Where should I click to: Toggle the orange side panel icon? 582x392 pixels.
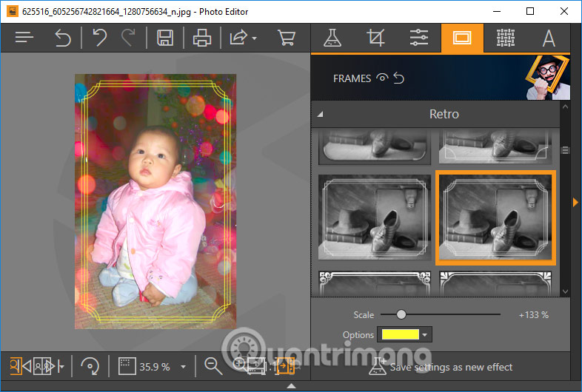(284, 366)
